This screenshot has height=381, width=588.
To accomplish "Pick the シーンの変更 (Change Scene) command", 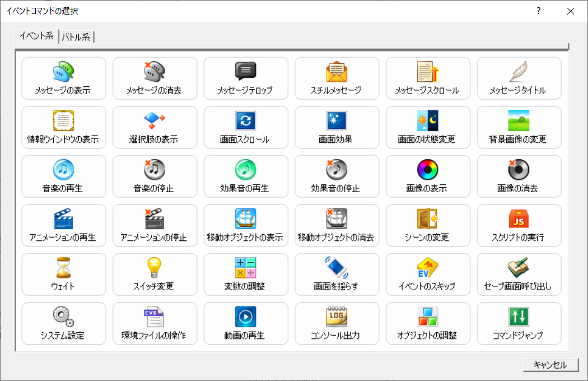I will tap(428, 225).
